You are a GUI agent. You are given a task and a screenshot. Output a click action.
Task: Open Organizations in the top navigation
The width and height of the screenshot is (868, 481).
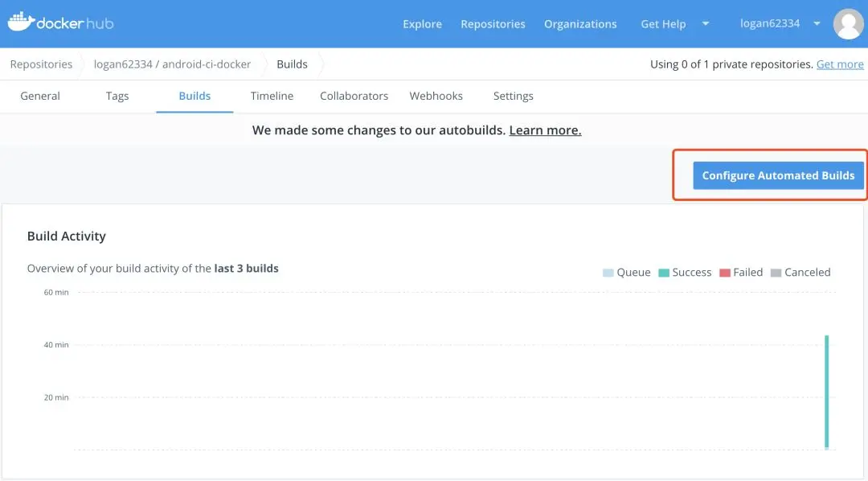580,24
